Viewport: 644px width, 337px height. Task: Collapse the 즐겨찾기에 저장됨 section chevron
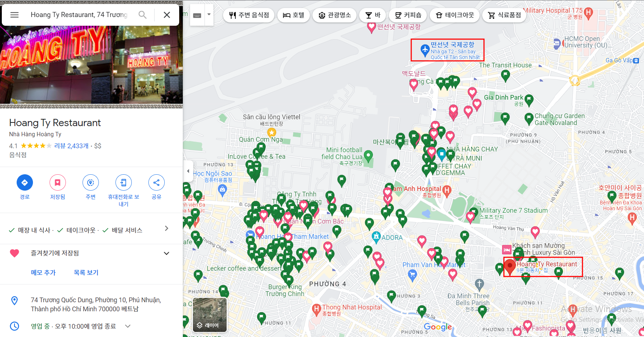click(167, 253)
